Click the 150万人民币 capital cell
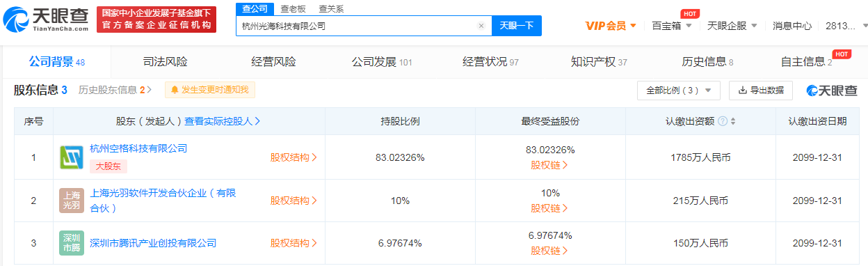Screen dimensions: 868x266 click(700, 243)
